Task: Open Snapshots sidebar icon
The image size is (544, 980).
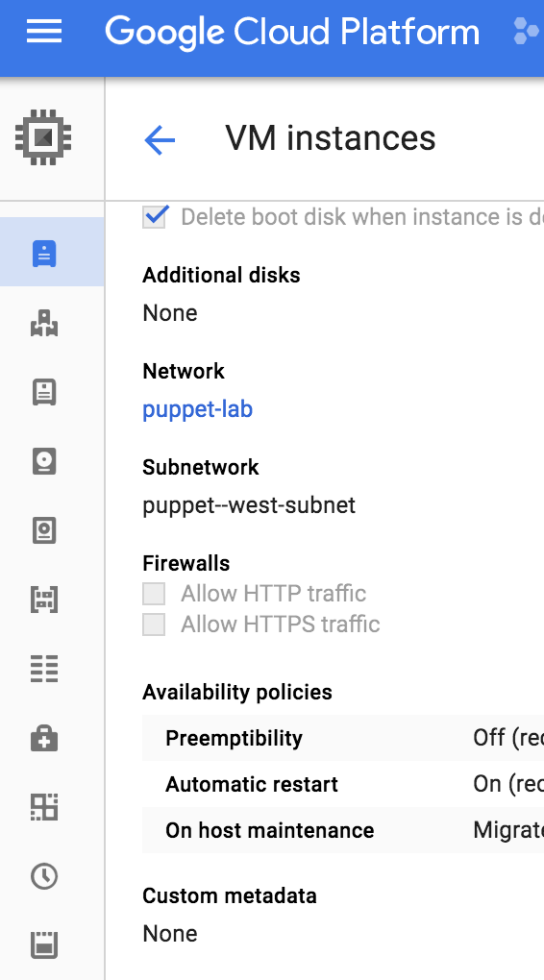Action: [44, 530]
